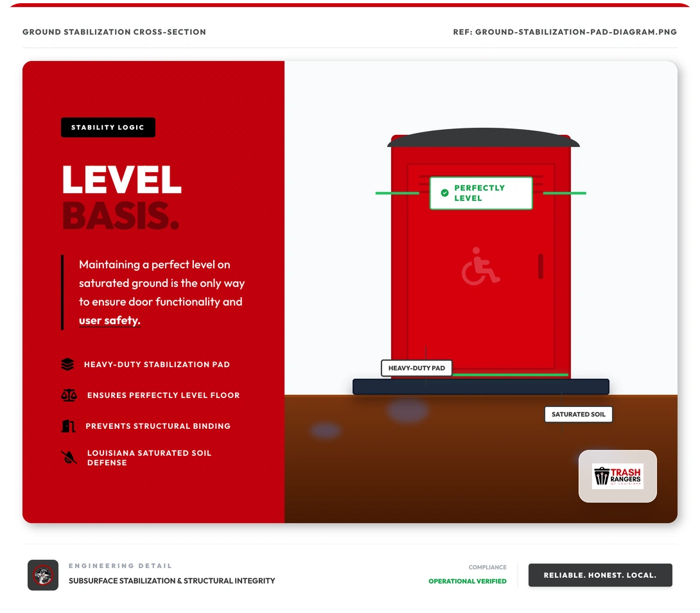This screenshot has width=700, height=613.
Task: Open the underlined user safety link
Action: [109, 320]
